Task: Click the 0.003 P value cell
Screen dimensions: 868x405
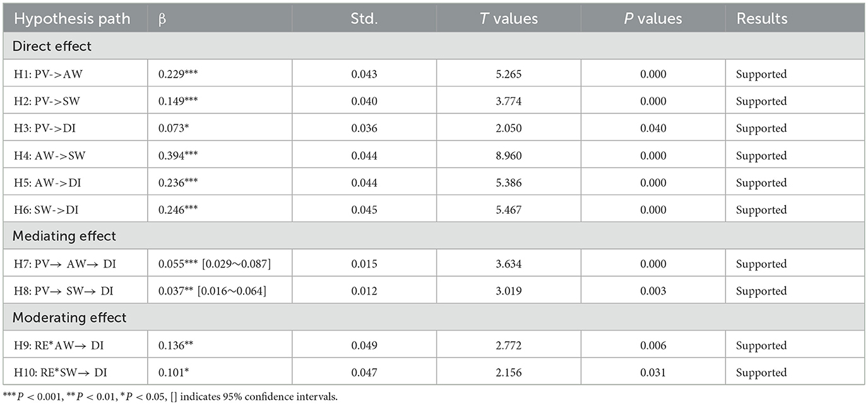Action: [653, 291]
